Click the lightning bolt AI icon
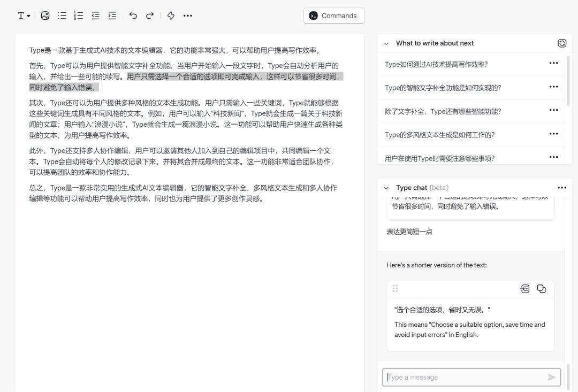 171,16
